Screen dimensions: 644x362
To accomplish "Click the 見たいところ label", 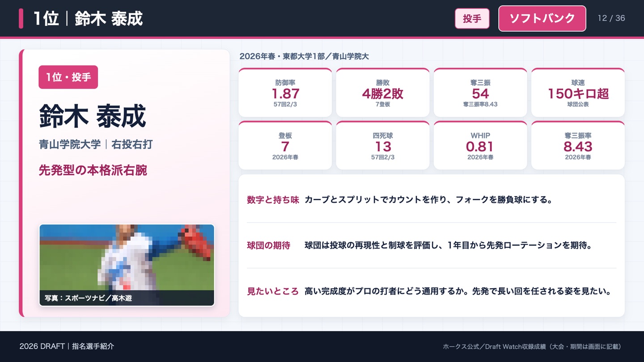I will click(x=273, y=291).
